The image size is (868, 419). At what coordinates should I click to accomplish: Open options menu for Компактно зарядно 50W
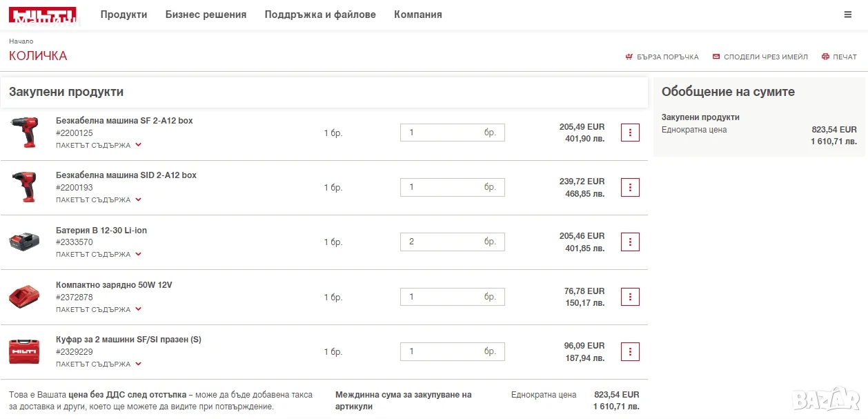(630, 297)
